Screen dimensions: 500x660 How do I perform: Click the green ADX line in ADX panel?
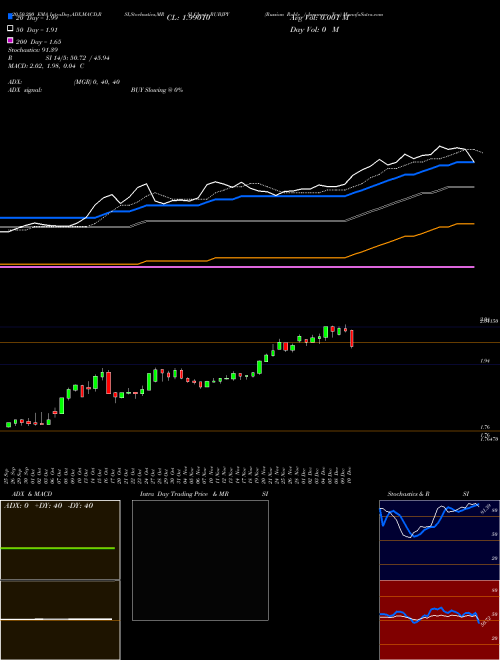58,548
